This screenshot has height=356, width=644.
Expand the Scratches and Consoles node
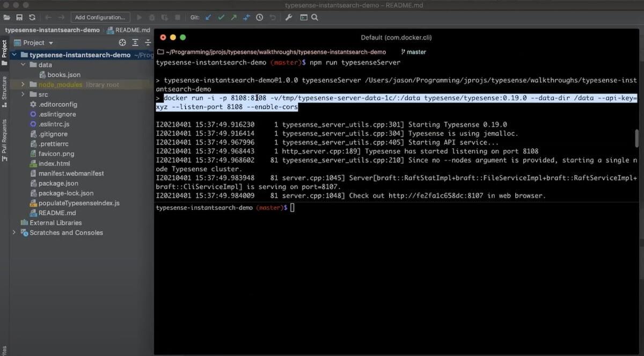click(x=14, y=233)
